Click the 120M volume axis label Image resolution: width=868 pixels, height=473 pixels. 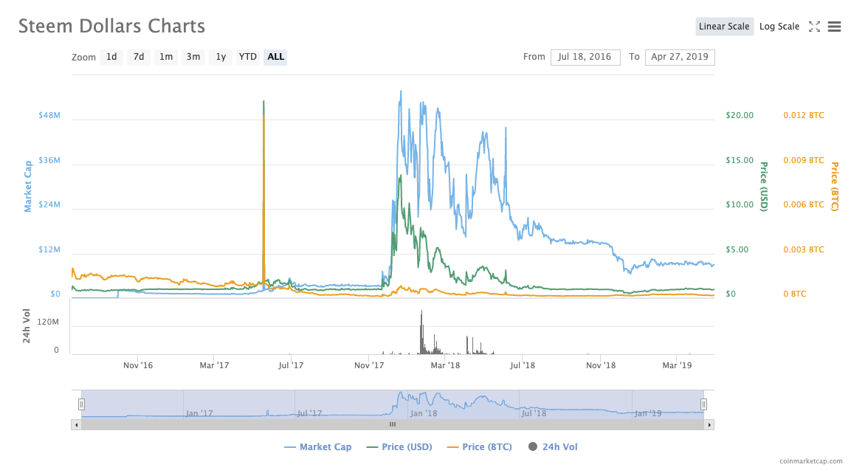tap(48, 322)
